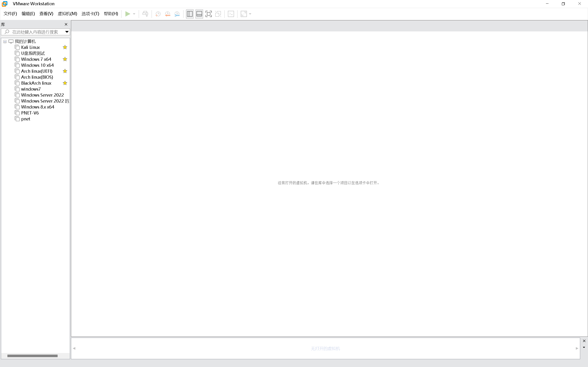The height and width of the screenshot is (367, 588).
Task: Click the console view icon
Action: [231, 14]
